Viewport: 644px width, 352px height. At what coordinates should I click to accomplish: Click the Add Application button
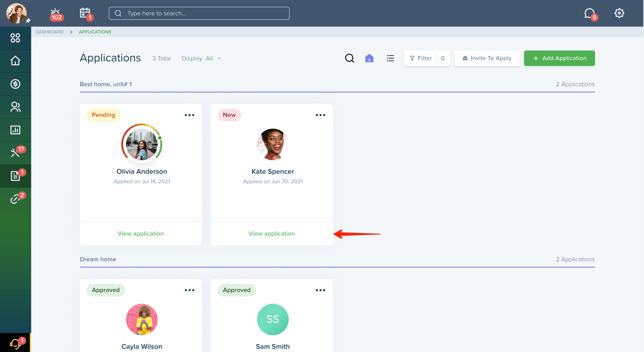click(559, 58)
